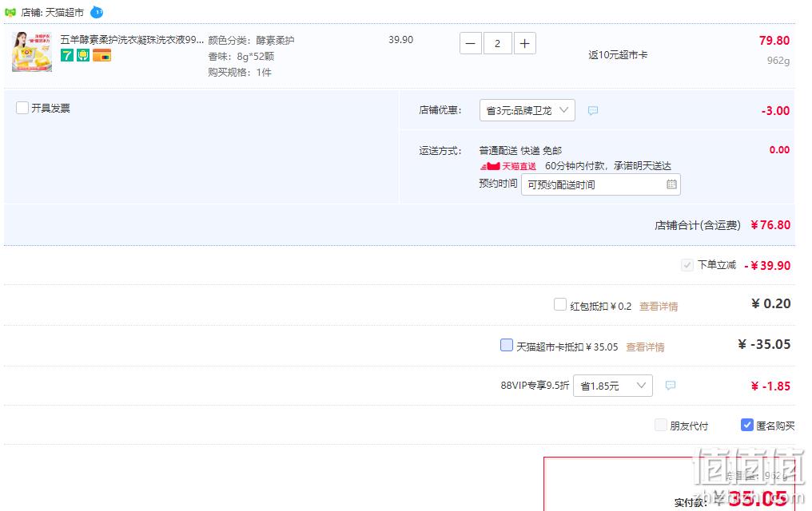Click the 香味：8g*52颗 specification text
This screenshot has width=812, height=511.
tap(241, 57)
